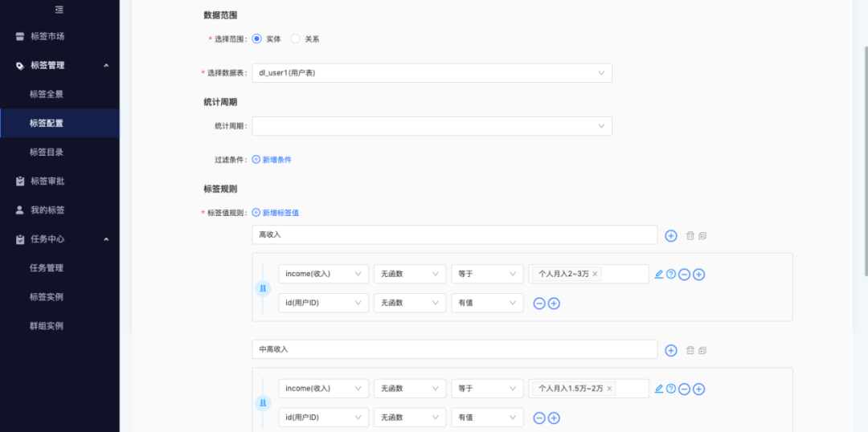Open the 等于 operator dropdown under 高收入
Viewport: 868px width, 432px height.
coord(486,274)
